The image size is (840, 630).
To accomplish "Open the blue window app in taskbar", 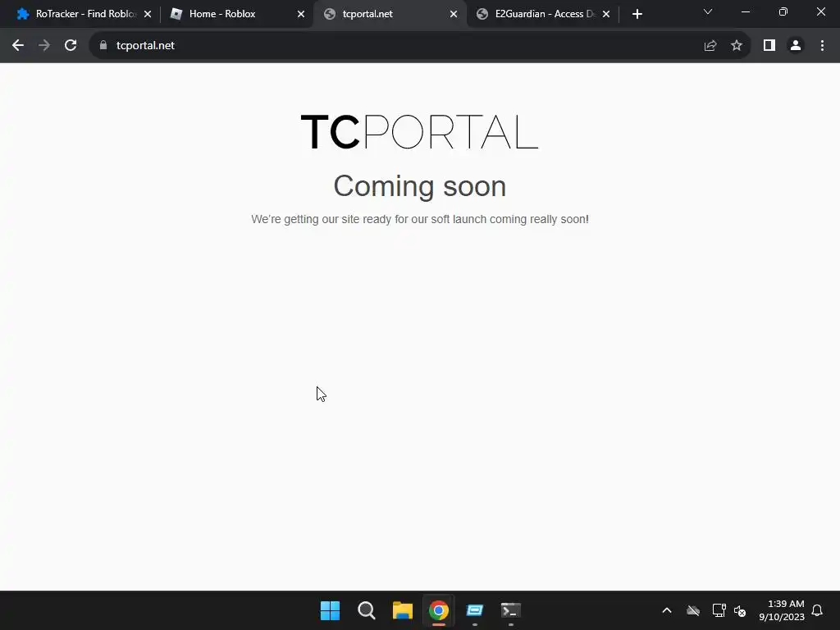I will (x=475, y=610).
